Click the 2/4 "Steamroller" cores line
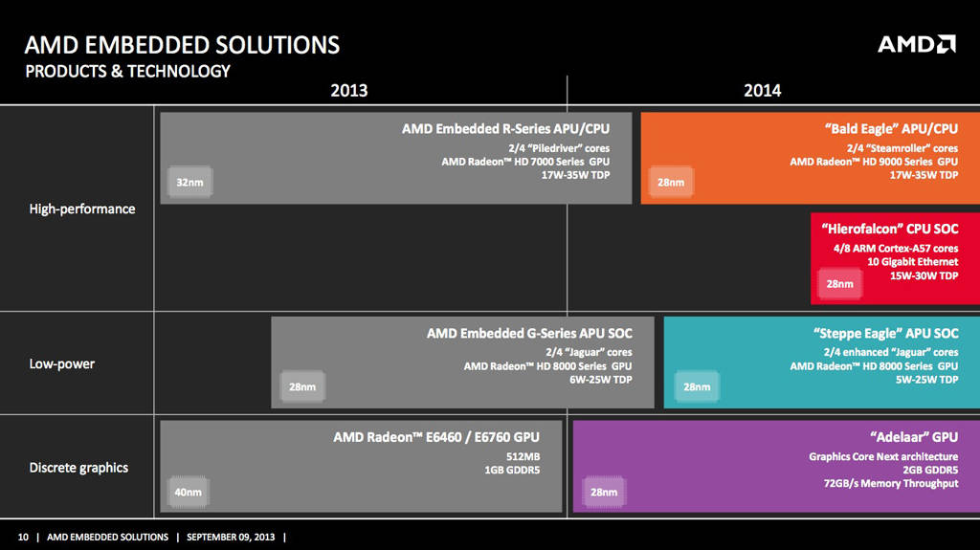 902,149
